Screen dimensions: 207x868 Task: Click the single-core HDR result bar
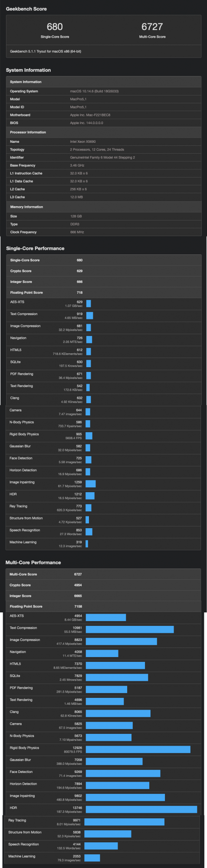pos(90,496)
